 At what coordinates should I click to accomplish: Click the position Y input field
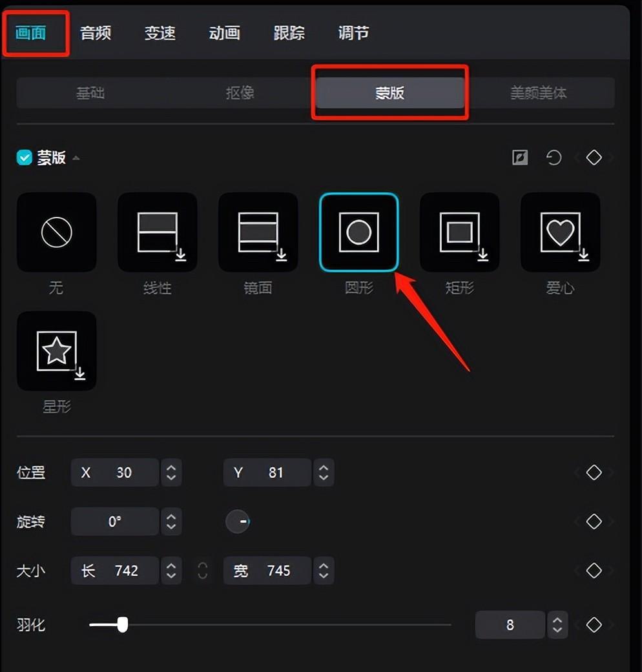tap(267, 473)
